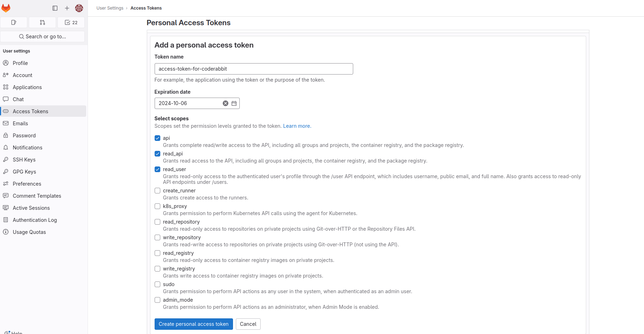Enable the write_repository scope
The width and height of the screenshot is (644, 334).
(x=157, y=237)
